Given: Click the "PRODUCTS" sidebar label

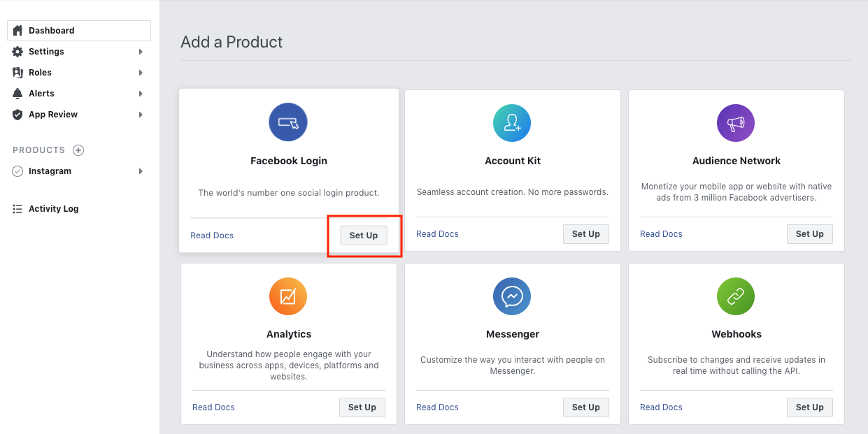Looking at the screenshot, I should pos(39,150).
